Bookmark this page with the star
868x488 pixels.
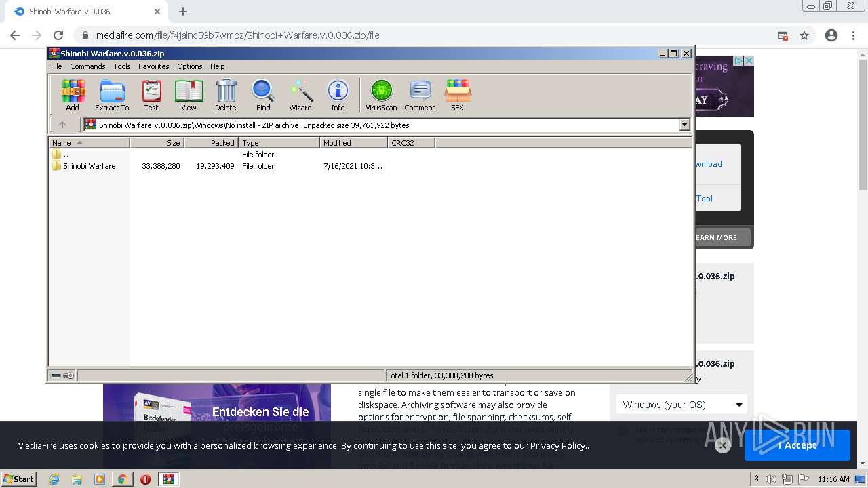coord(804,35)
